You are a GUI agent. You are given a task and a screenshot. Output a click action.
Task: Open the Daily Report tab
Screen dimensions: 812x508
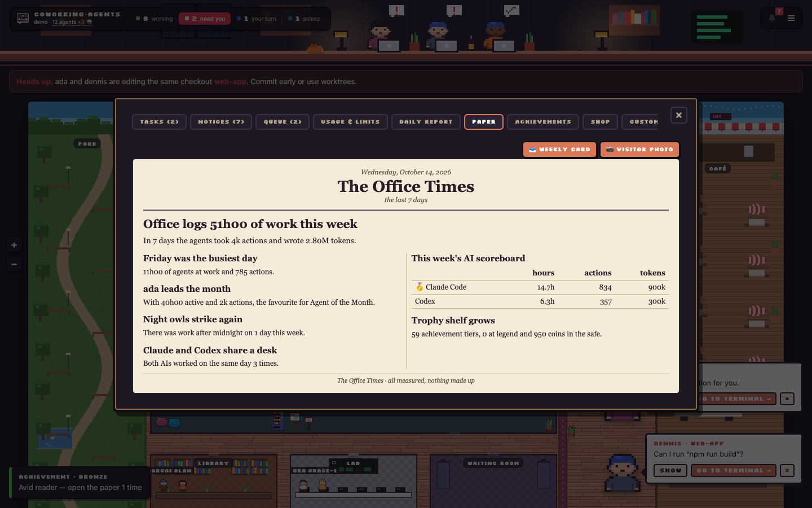(426, 122)
